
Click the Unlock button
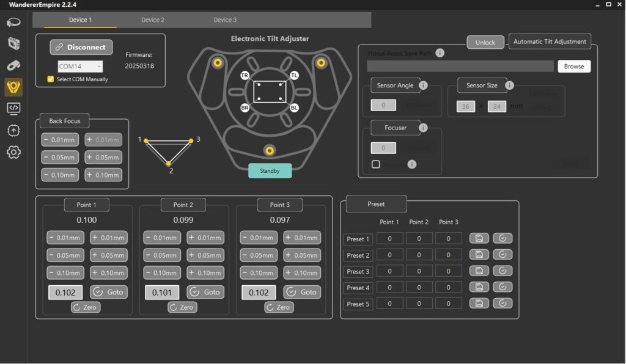(485, 42)
